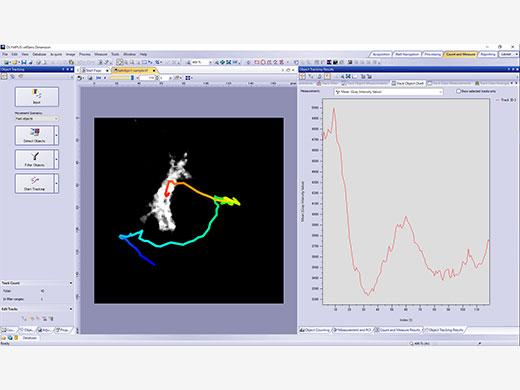Screen dimensions: 520x390
Task: Click first icon in Object Tracking Results toolbar
Action: point(303,77)
